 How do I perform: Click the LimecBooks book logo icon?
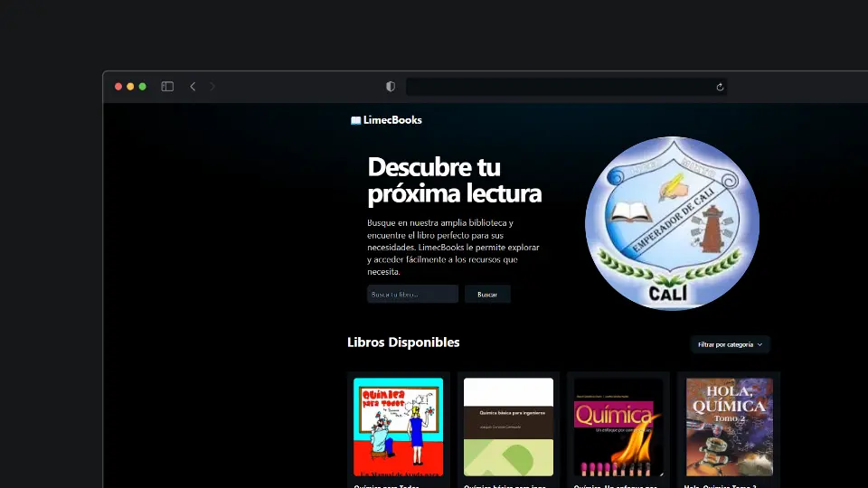[x=355, y=120]
